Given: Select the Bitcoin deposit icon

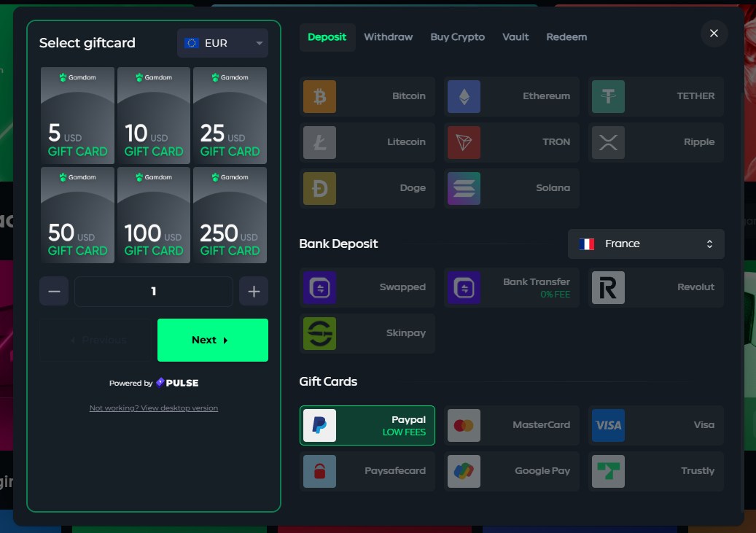Looking at the screenshot, I should [319, 96].
